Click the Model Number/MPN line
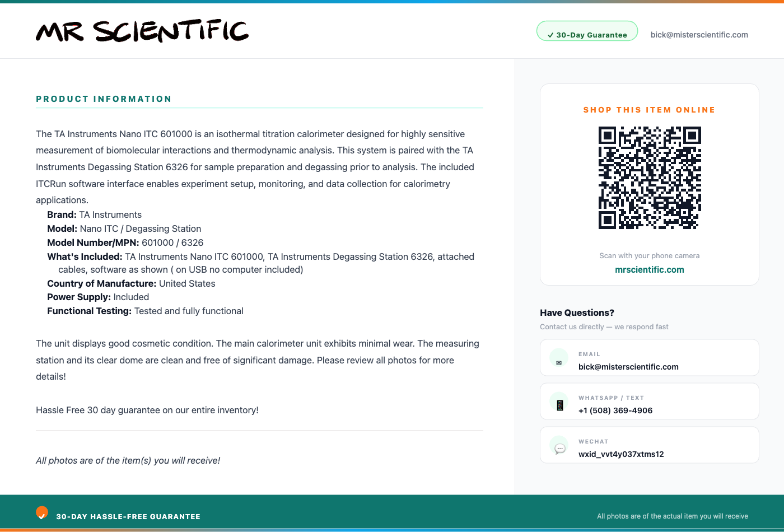The image size is (784, 532). point(125,242)
